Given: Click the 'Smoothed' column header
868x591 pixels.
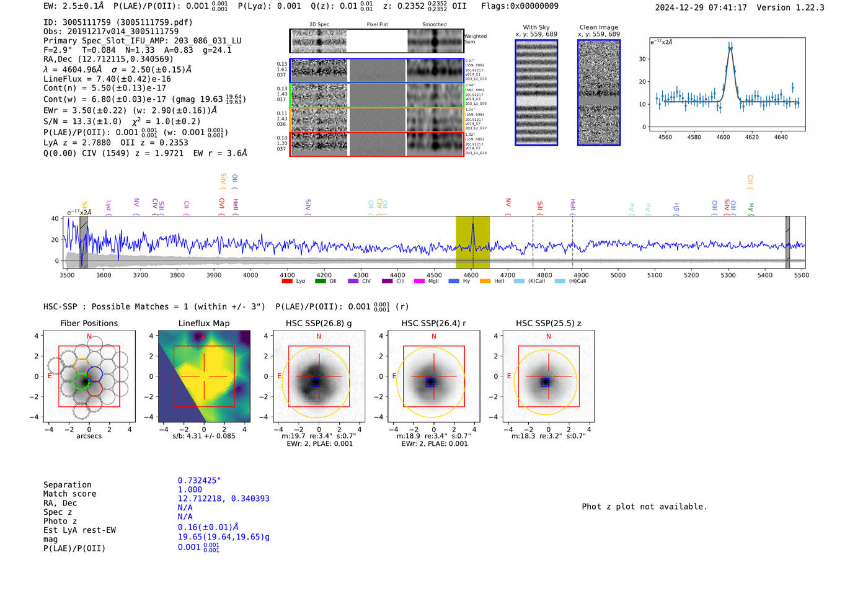Looking at the screenshot, I should point(435,25).
